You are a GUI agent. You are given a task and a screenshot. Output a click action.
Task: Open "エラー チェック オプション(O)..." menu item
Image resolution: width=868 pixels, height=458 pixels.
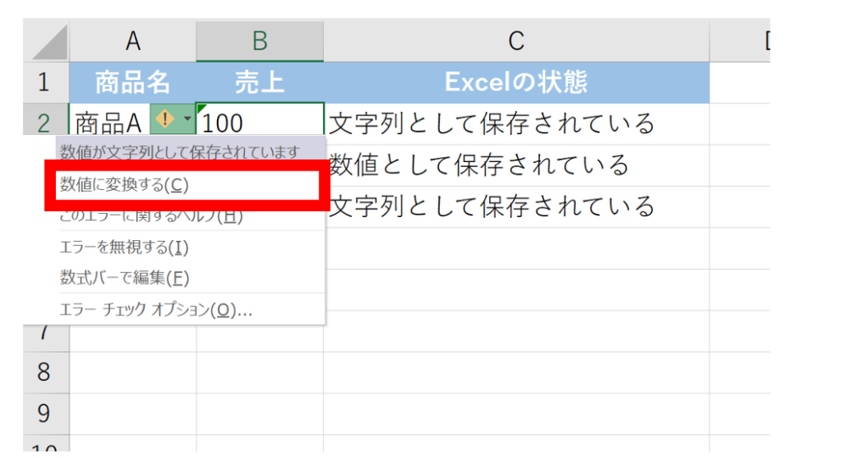coord(156,310)
